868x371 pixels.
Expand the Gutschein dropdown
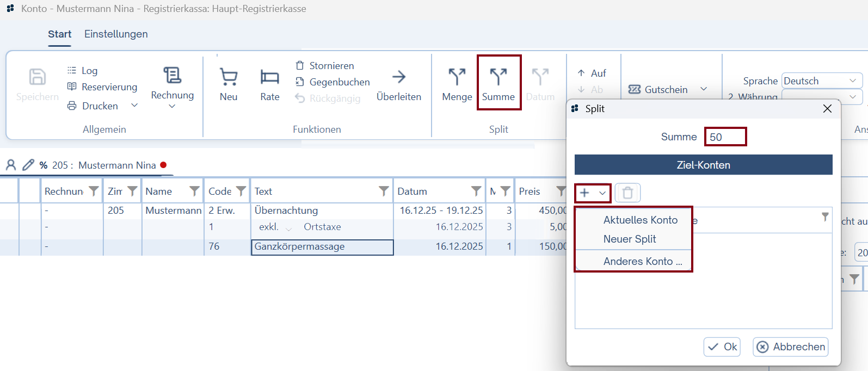point(703,89)
